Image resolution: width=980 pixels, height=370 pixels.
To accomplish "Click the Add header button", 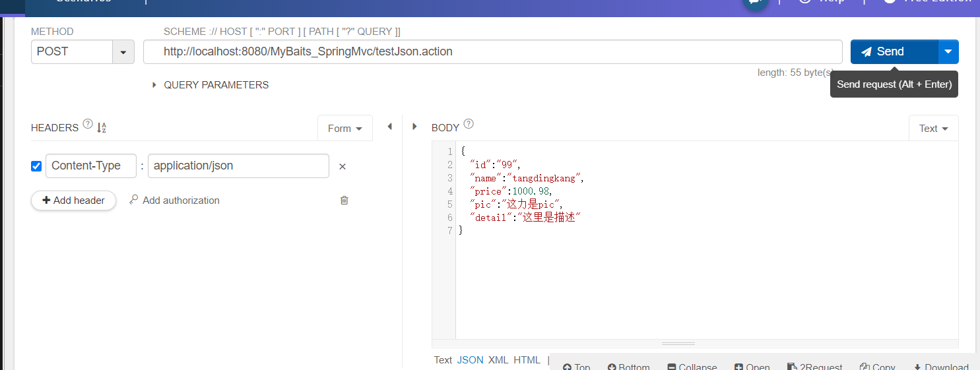I will coord(73,200).
